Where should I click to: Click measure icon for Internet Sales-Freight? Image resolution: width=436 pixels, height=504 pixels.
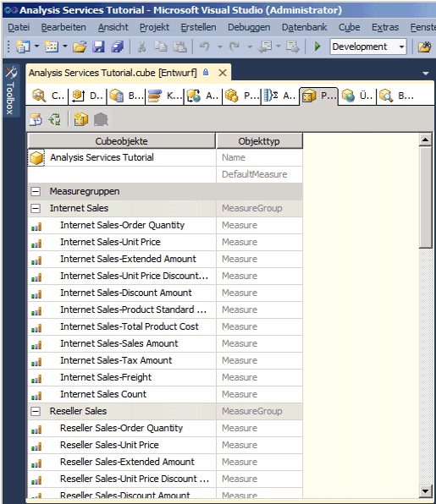point(36,378)
